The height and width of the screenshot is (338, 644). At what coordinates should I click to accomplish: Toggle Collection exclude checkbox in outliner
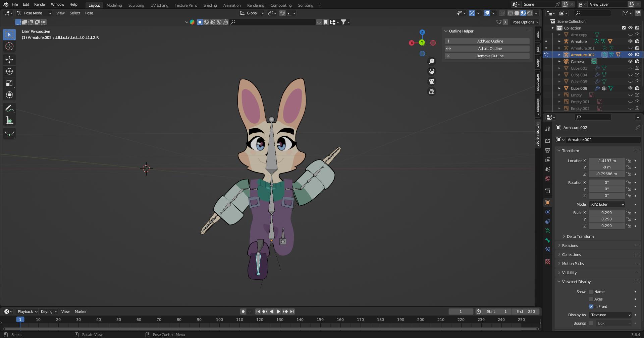[624, 28]
